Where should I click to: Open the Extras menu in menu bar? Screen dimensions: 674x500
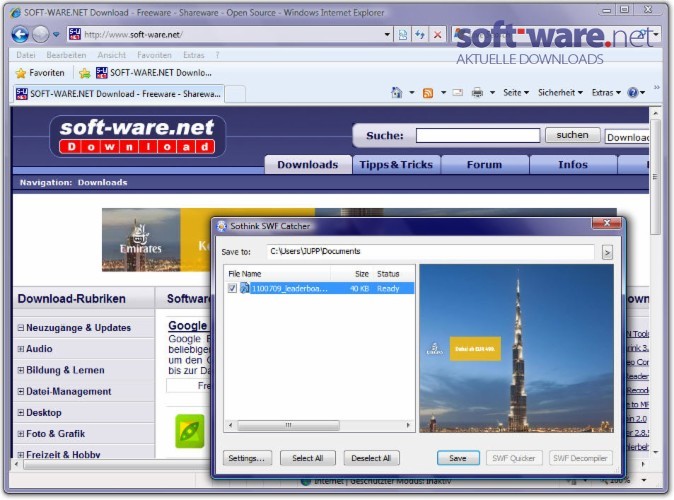(193, 55)
